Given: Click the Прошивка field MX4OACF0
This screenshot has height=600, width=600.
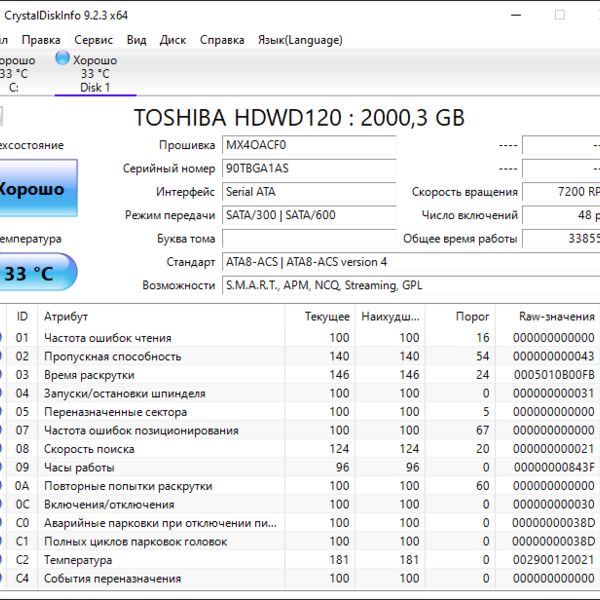Looking at the screenshot, I should pyautogui.click(x=309, y=145).
